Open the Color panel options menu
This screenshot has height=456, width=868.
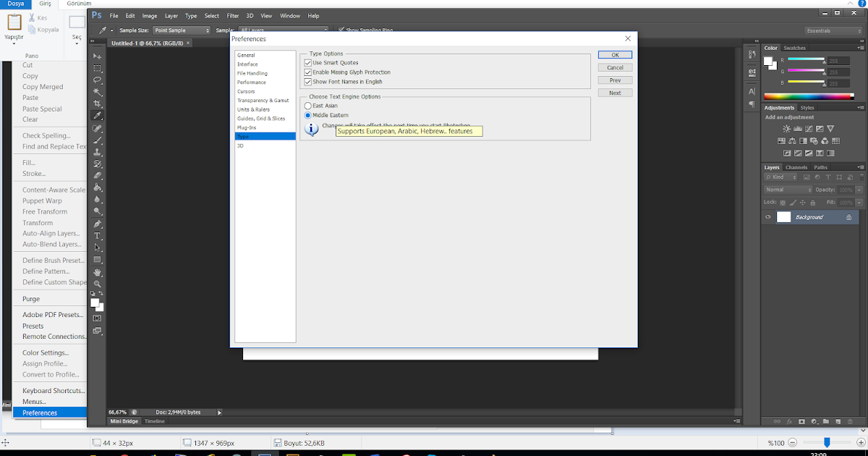click(x=859, y=48)
